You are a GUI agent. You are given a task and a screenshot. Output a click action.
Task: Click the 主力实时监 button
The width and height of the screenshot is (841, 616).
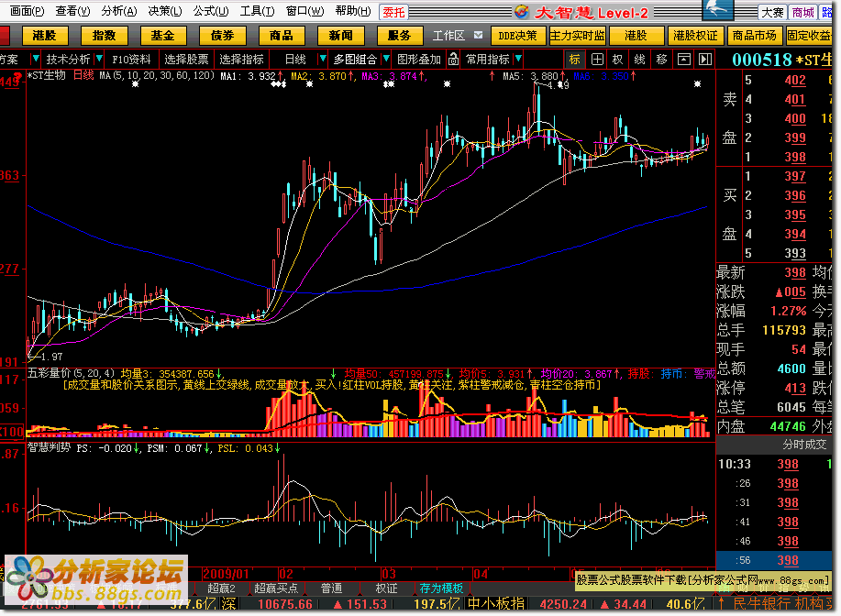tap(577, 36)
